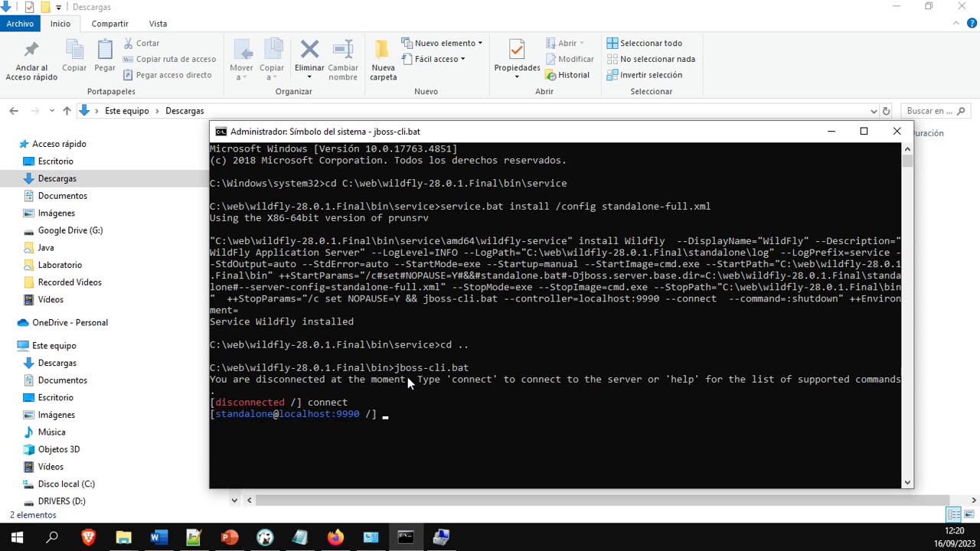Select DRIVERS (D:) drive
Viewport: 980px width, 551px height.
(61, 501)
